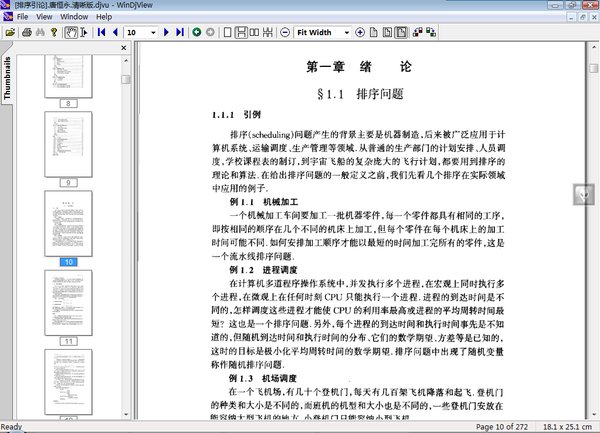Select page 9 thumbnail

click(x=68, y=144)
